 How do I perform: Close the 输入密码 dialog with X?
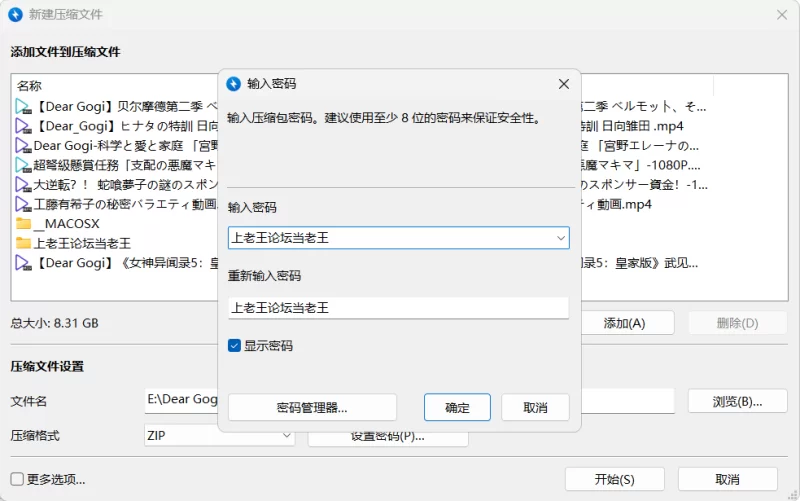[564, 84]
